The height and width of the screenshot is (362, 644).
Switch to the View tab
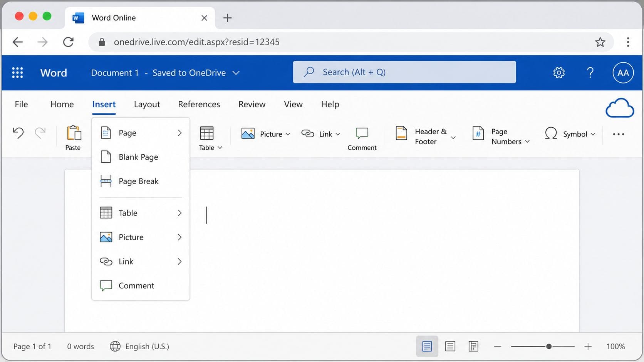(293, 104)
